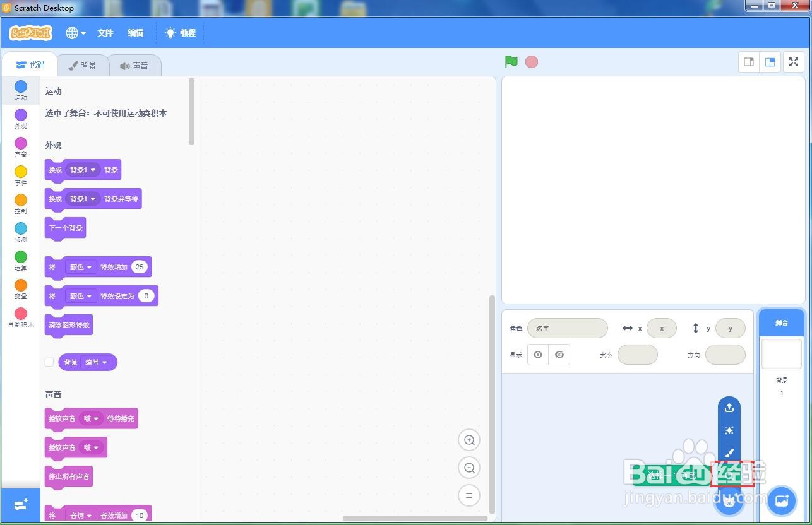The image size is (812, 525).
Task: Zoom in on the code workspace
Action: coord(469,440)
